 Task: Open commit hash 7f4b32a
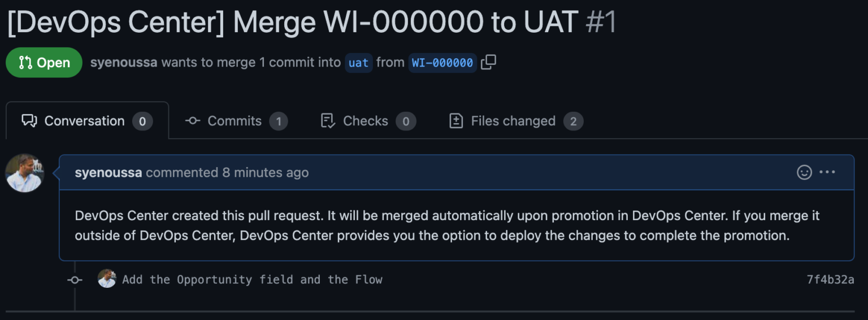pos(830,279)
